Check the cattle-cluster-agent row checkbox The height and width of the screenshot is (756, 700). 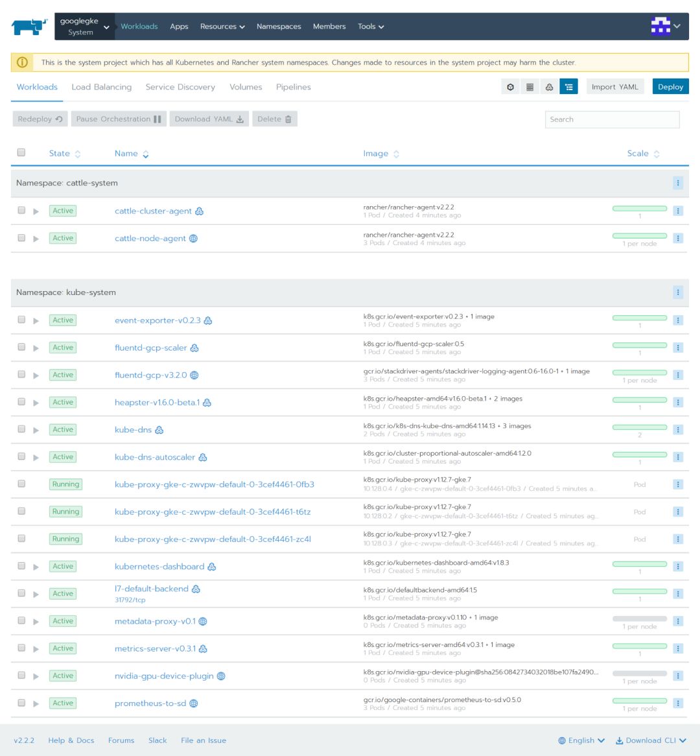pyautogui.click(x=21, y=210)
